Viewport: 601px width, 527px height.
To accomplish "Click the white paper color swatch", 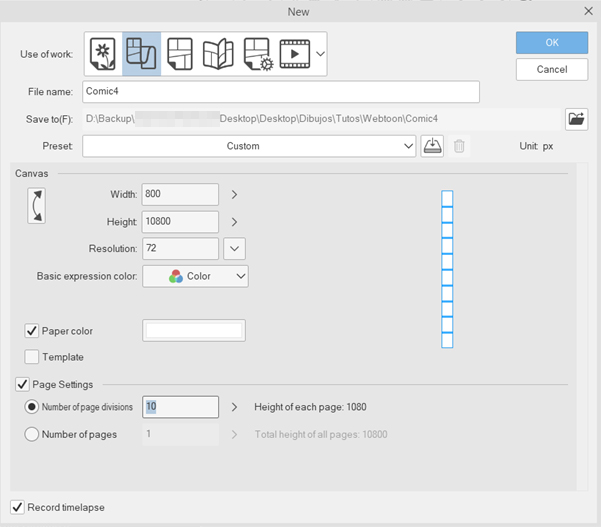I will pyautogui.click(x=194, y=331).
